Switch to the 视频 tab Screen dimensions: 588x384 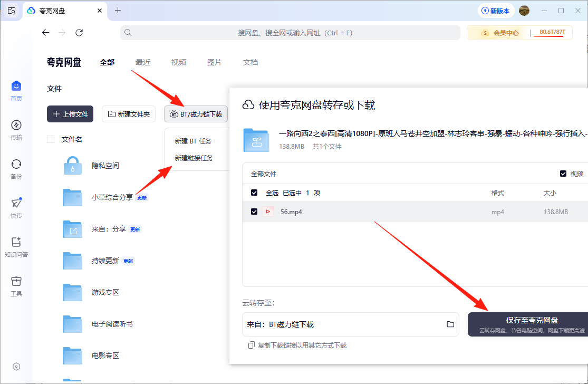point(179,62)
